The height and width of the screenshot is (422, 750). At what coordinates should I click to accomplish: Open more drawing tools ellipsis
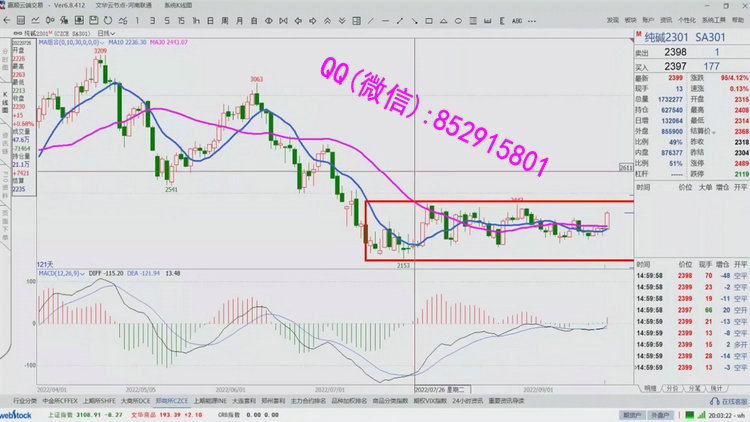coord(532,20)
